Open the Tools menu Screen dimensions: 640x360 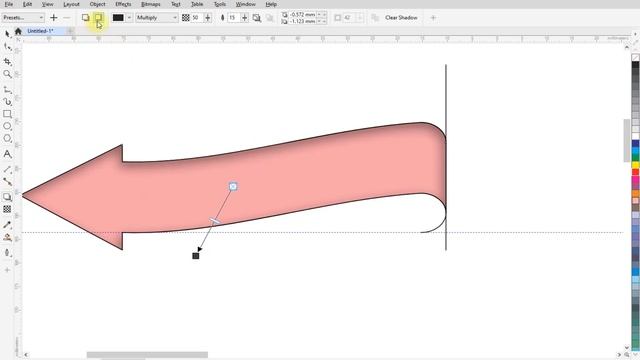point(220,4)
